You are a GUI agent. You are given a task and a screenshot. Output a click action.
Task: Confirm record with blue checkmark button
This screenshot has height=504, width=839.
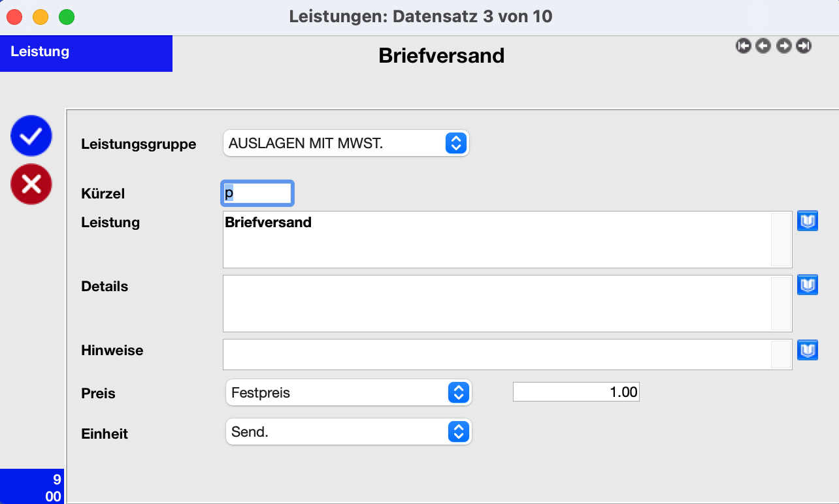[x=31, y=136]
